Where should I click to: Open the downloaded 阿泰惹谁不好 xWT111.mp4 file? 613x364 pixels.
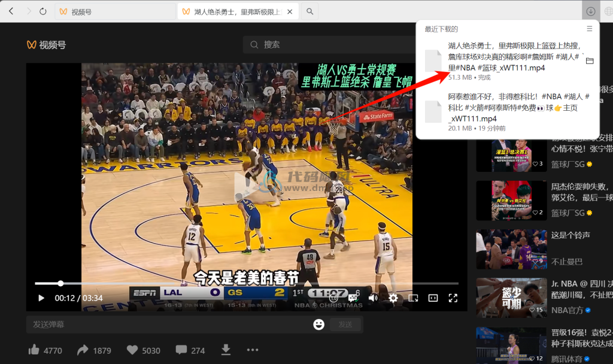(518, 108)
